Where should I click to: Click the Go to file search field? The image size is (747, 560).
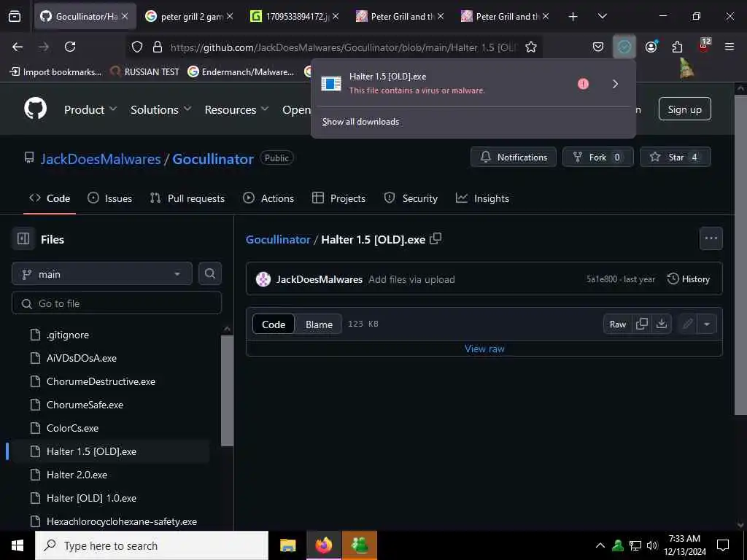tap(117, 303)
